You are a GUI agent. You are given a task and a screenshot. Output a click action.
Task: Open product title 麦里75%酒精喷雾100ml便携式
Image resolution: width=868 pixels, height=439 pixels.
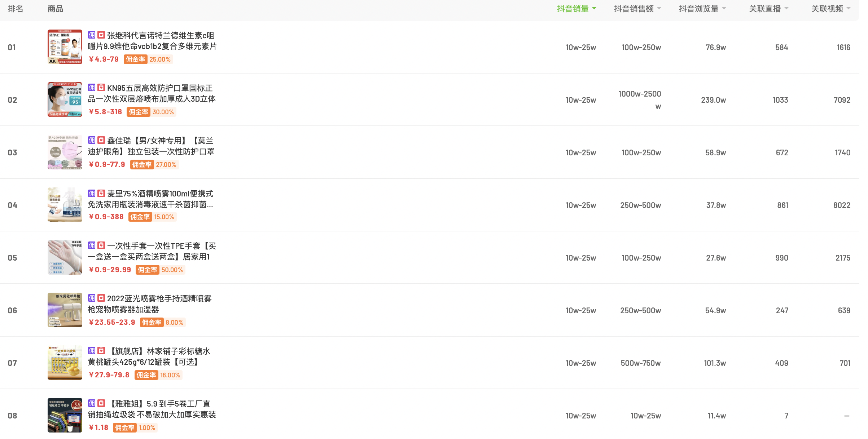[x=151, y=199]
